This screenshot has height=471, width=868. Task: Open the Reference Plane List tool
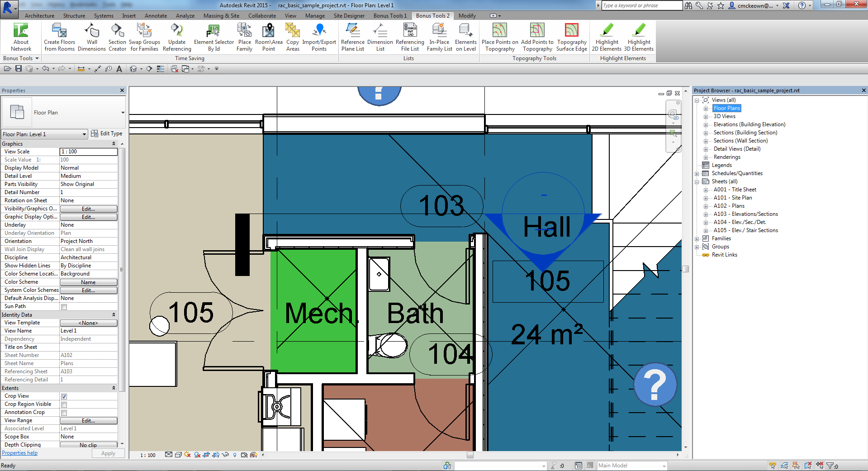point(352,36)
